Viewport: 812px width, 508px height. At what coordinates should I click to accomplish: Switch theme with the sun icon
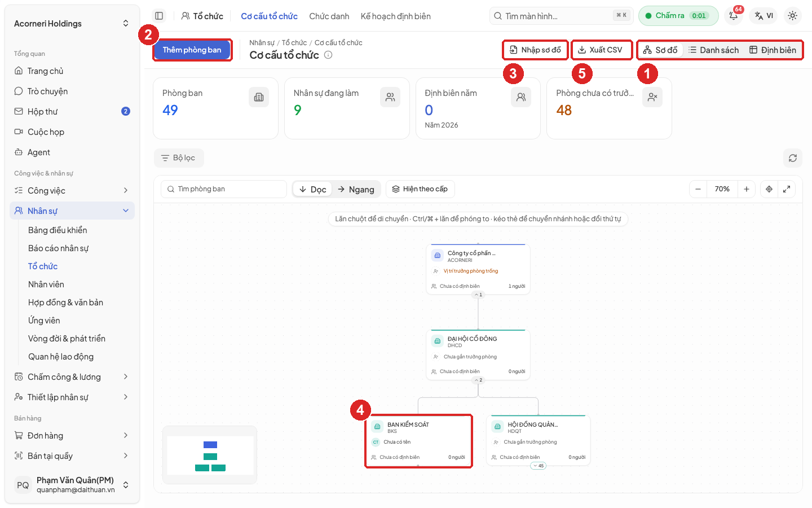click(x=792, y=16)
